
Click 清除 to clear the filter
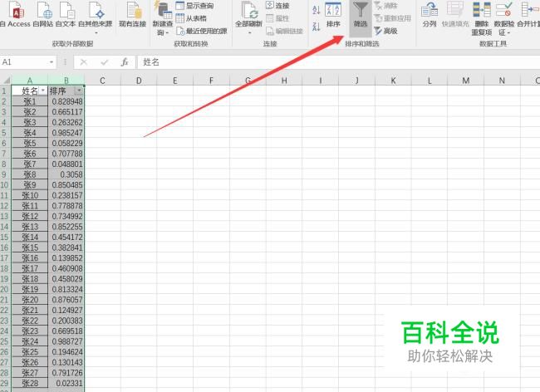pyautogui.click(x=385, y=6)
